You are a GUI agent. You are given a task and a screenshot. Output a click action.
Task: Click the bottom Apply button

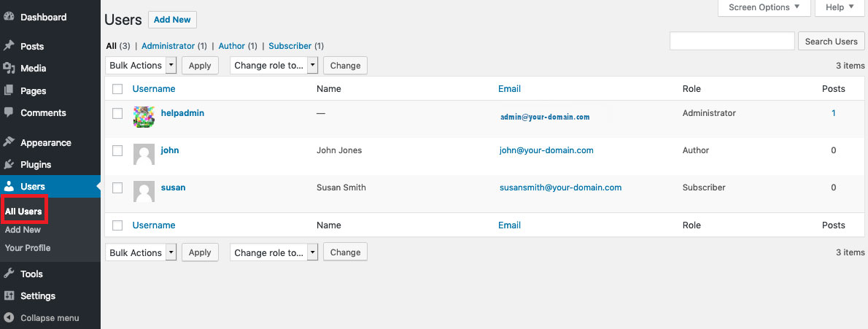click(x=200, y=252)
